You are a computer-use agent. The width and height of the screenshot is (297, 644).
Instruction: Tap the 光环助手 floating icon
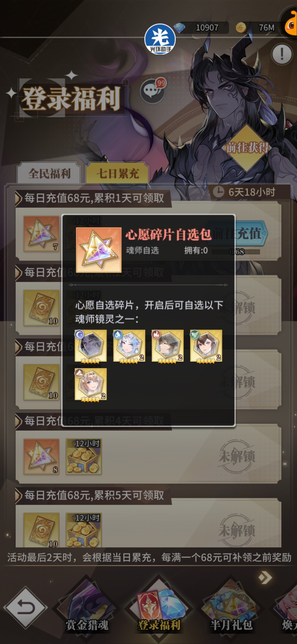160,39
